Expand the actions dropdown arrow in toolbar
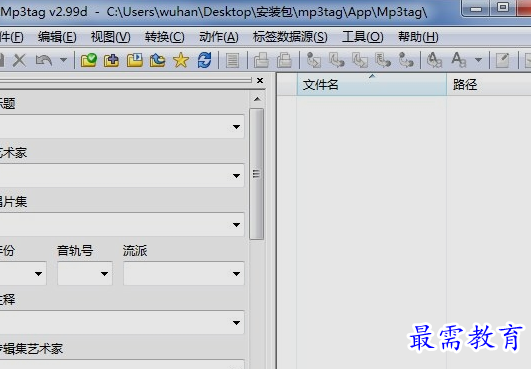 [478, 60]
